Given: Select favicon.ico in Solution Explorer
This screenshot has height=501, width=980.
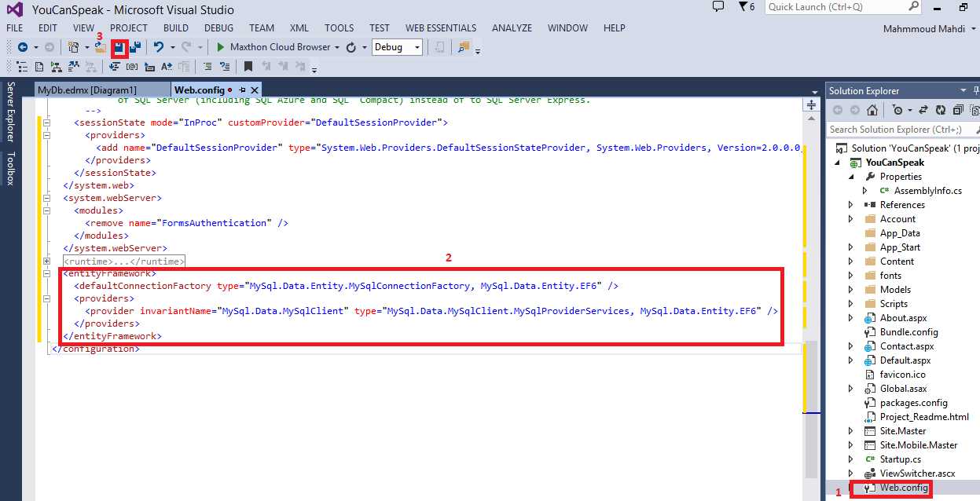Looking at the screenshot, I should tap(902, 375).
